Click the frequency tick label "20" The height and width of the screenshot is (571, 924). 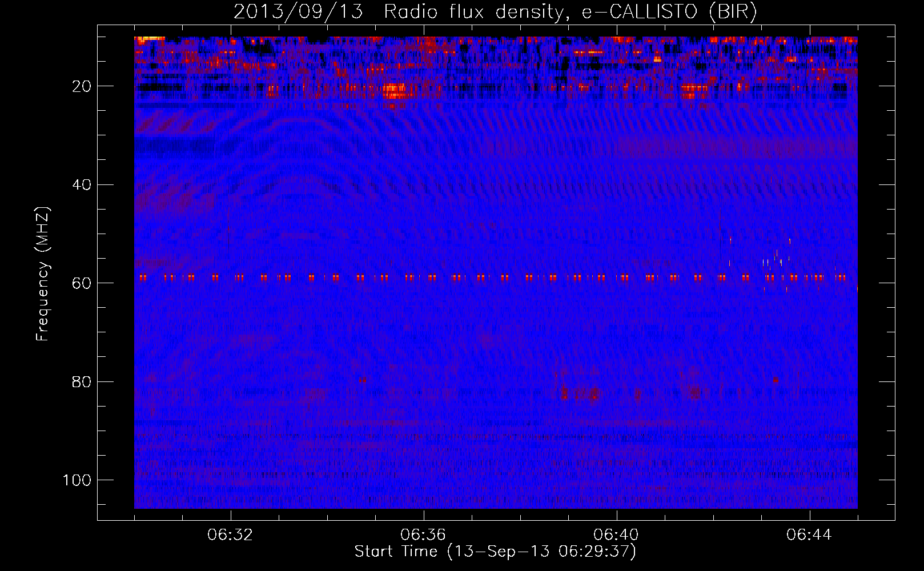click(x=82, y=86)
